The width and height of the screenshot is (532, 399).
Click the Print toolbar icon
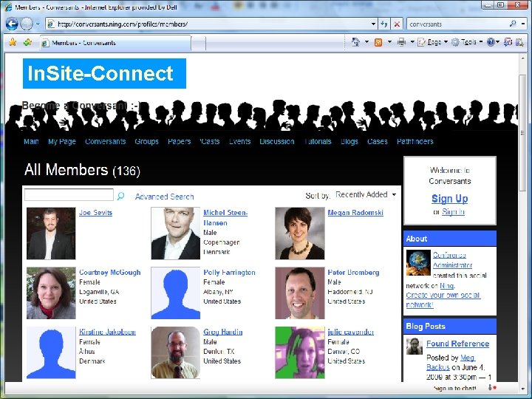point(401,42)
